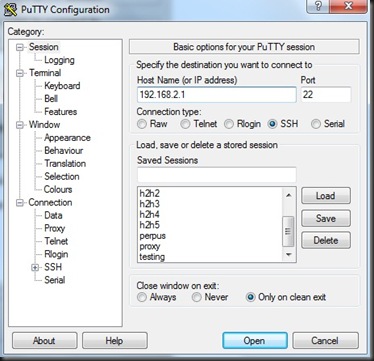Open the Serial settings category in tree
374x361 pixels.
pyautogui.click(x=55, y=280)
